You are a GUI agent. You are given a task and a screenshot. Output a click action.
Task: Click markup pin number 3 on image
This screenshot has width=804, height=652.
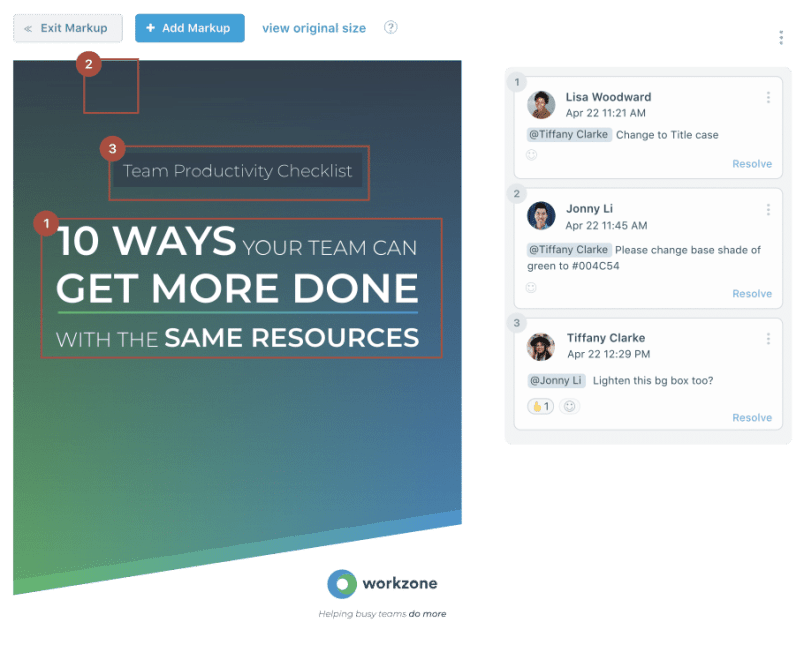coord(112,149)
